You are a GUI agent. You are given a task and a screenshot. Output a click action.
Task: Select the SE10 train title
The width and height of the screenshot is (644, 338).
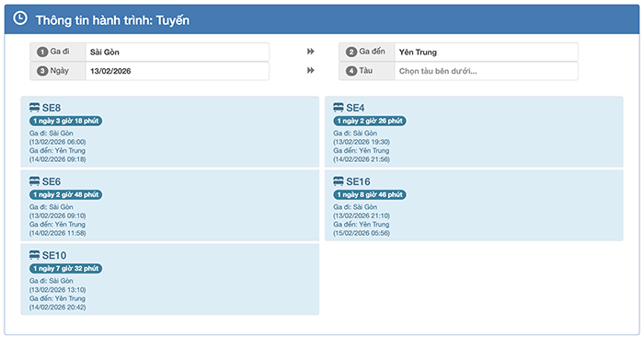[54, 255]
